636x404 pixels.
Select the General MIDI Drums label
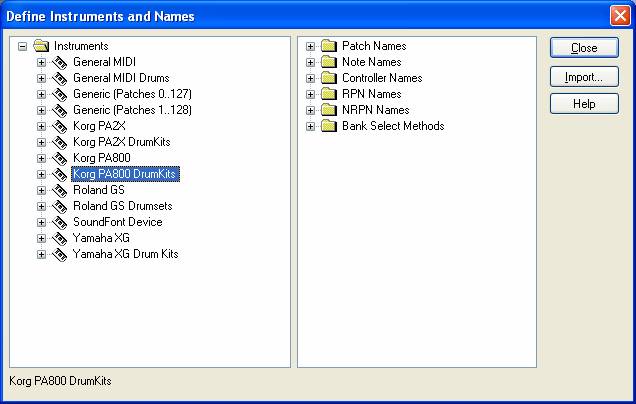pyautogui.click(x=121, y=78)
